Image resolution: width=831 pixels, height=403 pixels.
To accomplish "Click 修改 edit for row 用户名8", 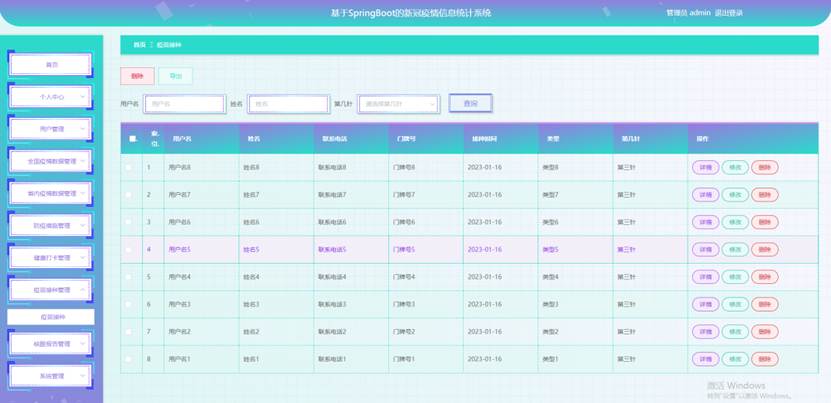I will pos(735,168).
